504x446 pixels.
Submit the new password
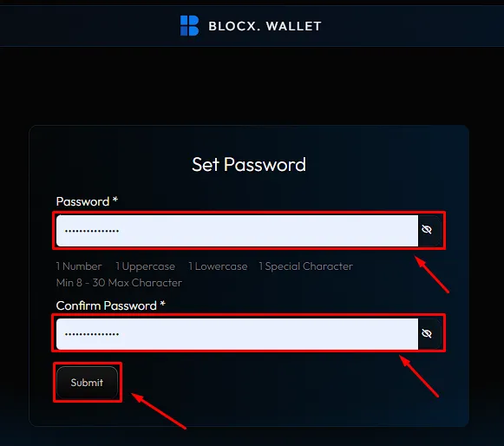pyautogui.click(x=87, y=383)
